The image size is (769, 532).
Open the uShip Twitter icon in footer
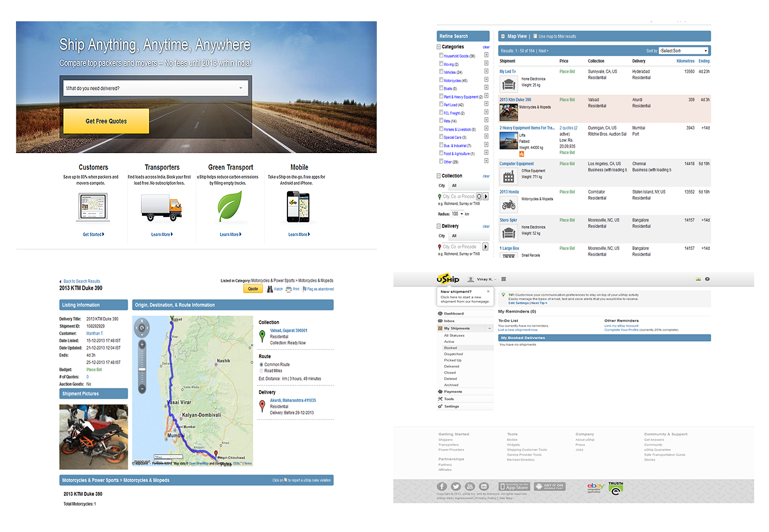coord(457,486)
